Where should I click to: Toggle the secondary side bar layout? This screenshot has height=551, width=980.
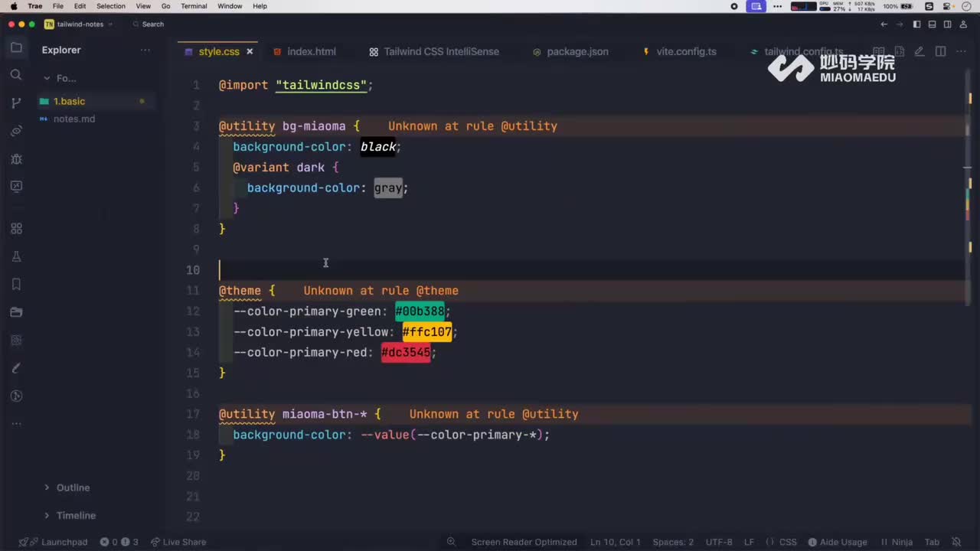(947, 24)
